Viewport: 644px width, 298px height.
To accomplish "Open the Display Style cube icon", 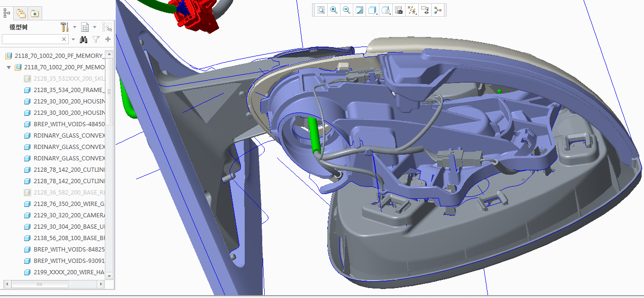I will [x=373, y=10].
